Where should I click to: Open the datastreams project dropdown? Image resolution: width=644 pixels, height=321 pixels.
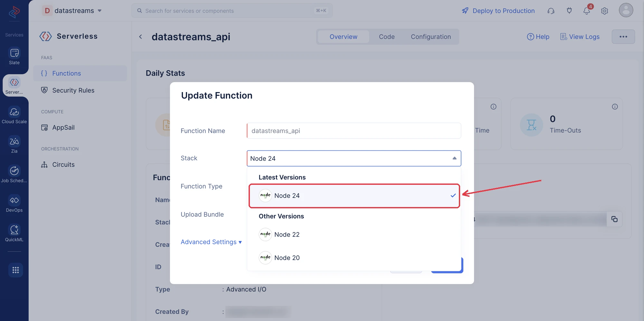(x=72, y=11)
